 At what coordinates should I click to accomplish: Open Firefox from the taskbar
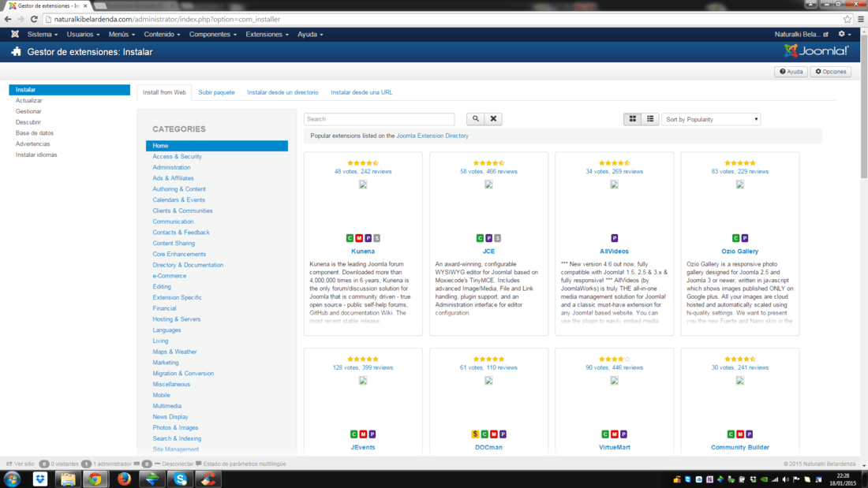point(124,479)
